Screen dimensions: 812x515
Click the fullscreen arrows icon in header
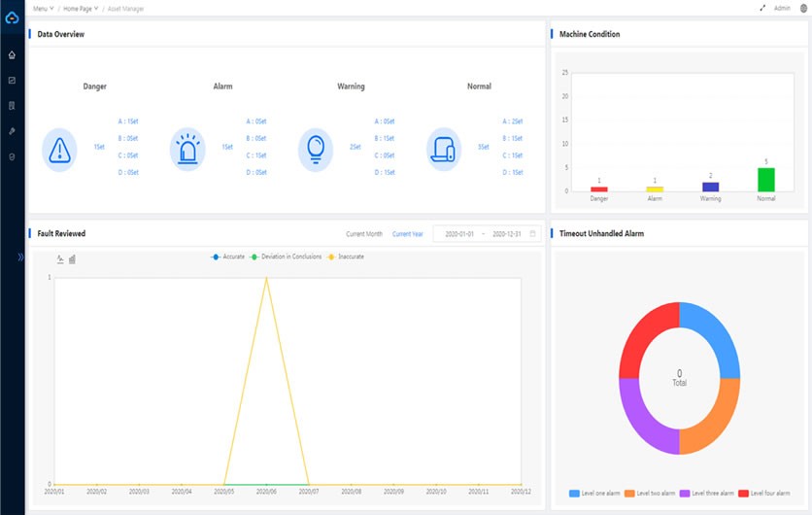point(761,8)
